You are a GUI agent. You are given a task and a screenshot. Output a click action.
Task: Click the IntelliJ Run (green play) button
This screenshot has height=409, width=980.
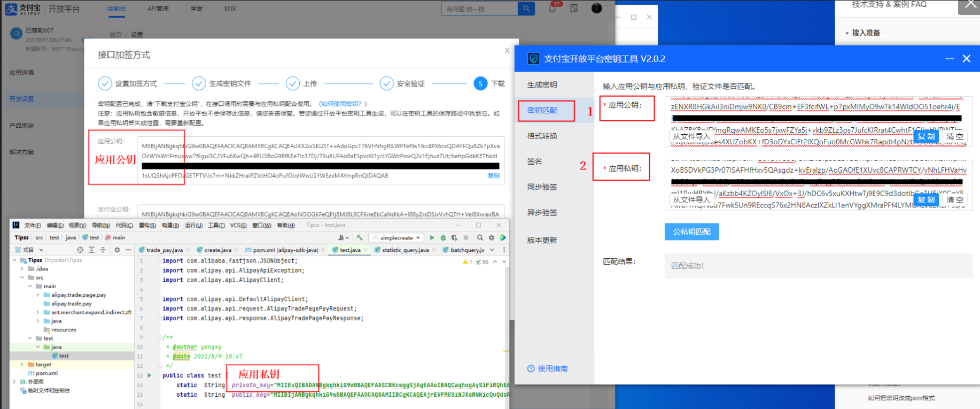click(x=432, y=238)
